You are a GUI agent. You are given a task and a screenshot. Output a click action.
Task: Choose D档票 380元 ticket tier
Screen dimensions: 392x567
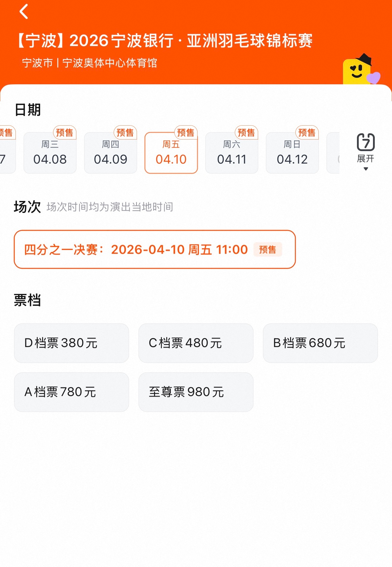coord(72,343)
